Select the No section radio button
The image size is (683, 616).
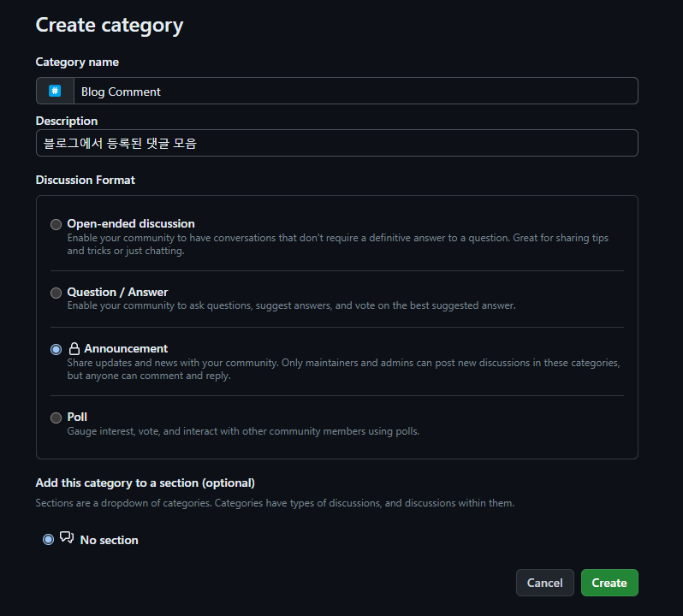[48, 539]
